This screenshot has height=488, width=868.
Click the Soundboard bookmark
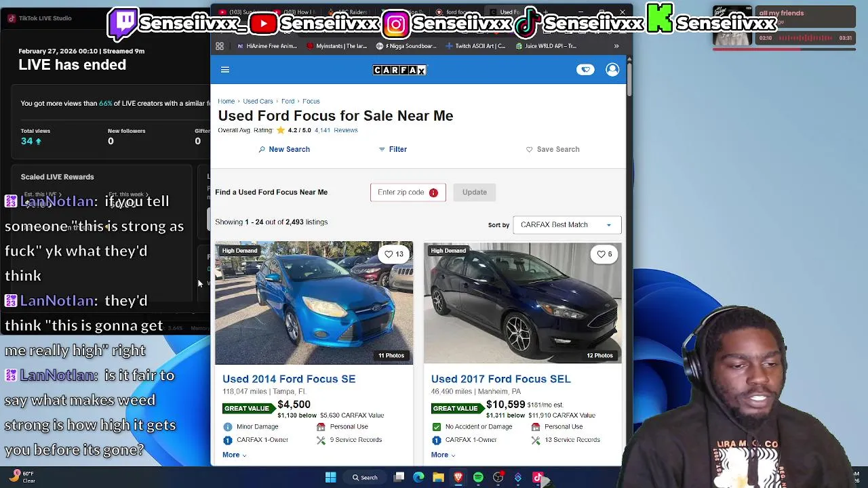pyautogui.click(x=407, y=46)
